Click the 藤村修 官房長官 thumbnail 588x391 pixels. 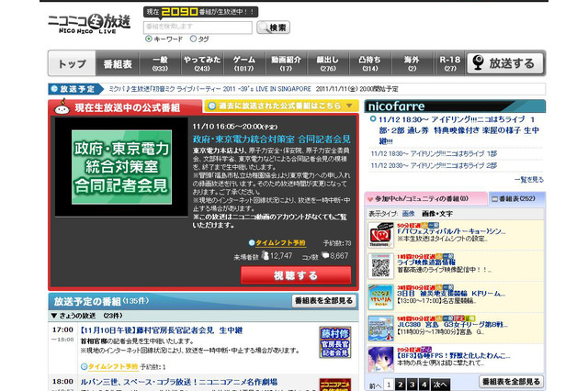tap(335, 342)
